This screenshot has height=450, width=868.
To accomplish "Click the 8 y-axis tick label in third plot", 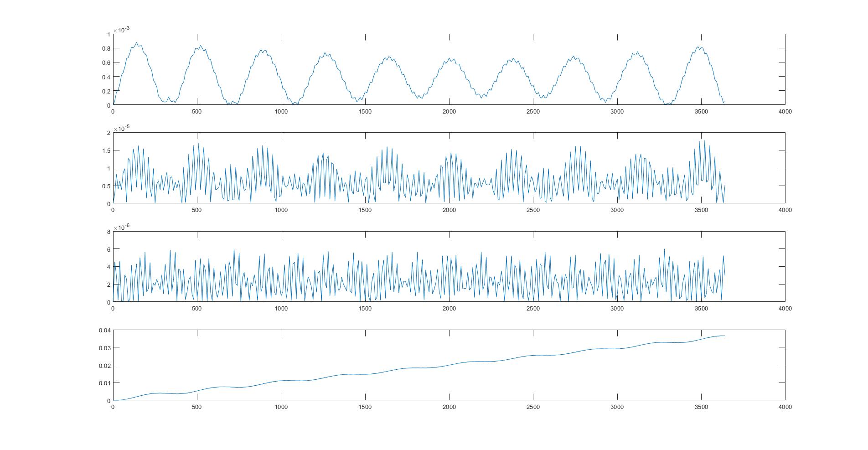I will tap(108, 232).
